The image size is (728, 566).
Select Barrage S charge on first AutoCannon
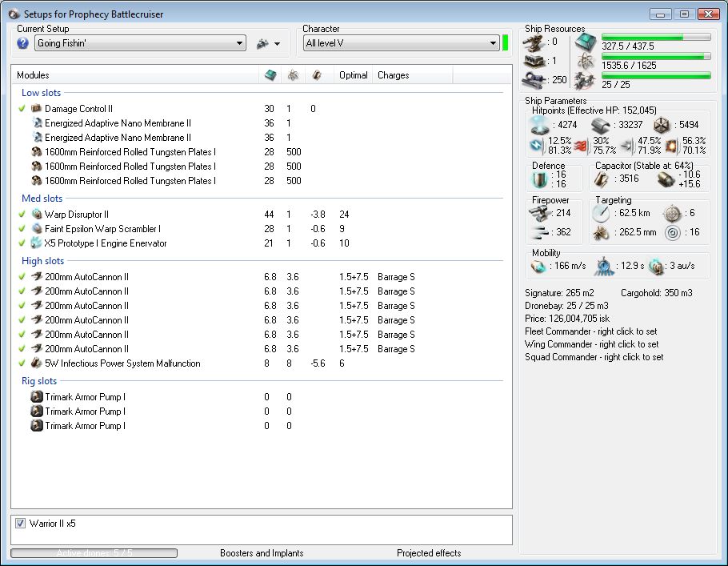(x=396, y=277)
